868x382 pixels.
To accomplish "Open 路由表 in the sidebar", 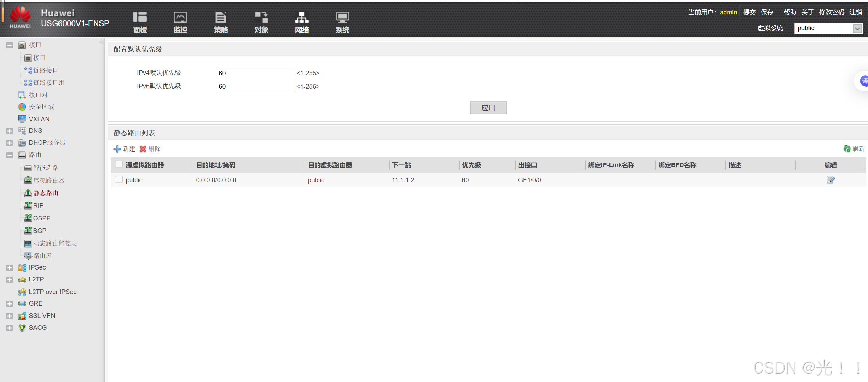I will pyautogui.click(x=42, y=256).
